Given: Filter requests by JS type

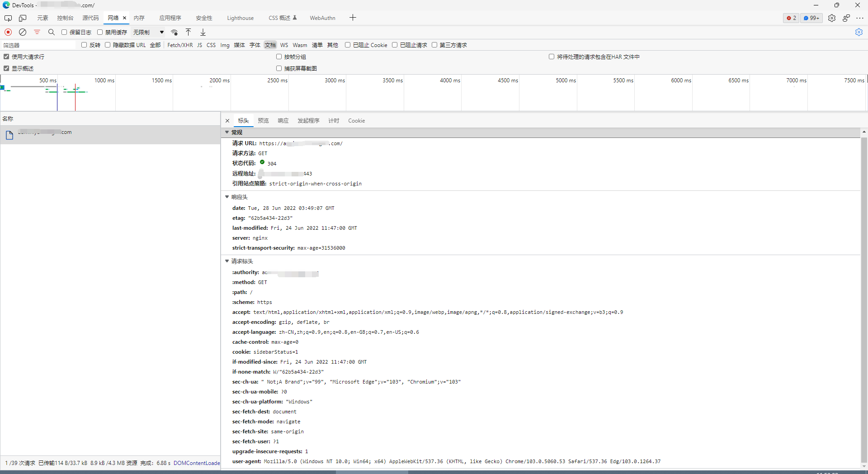Looking at the screenshot, I should coord(199,45).
